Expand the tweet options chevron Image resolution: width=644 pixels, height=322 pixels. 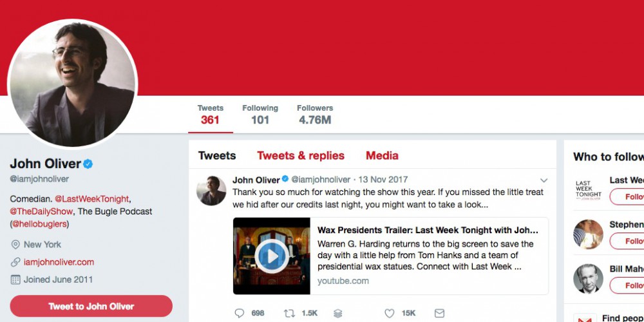click(x=544, y=180)
